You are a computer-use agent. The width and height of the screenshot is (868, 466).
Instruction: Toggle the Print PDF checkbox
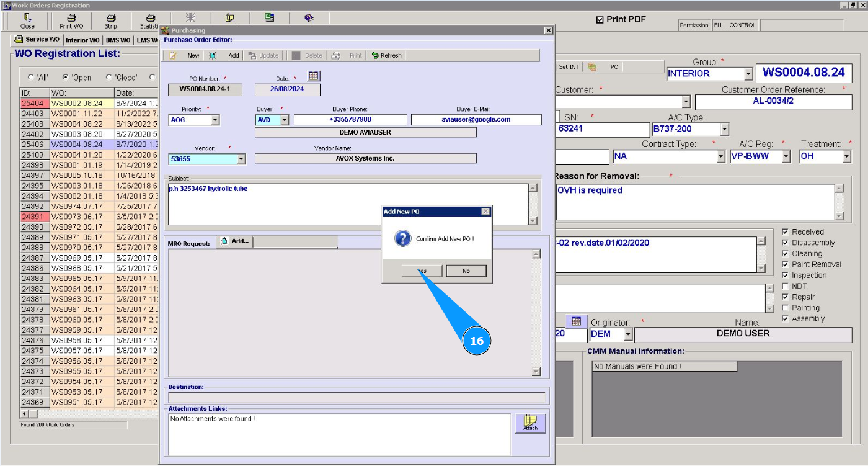coord(600,20)
